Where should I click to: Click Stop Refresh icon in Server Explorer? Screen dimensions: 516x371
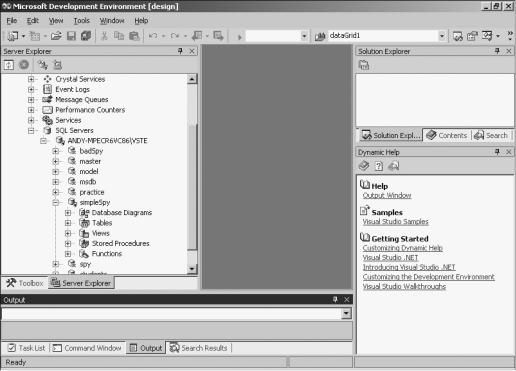pos(24,64)
